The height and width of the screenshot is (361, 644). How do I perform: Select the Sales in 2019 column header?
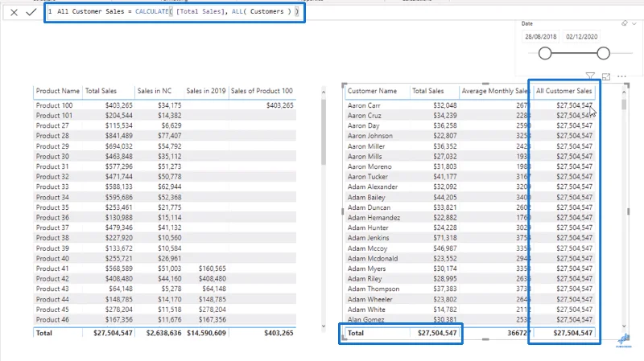(x=206, y=91)
